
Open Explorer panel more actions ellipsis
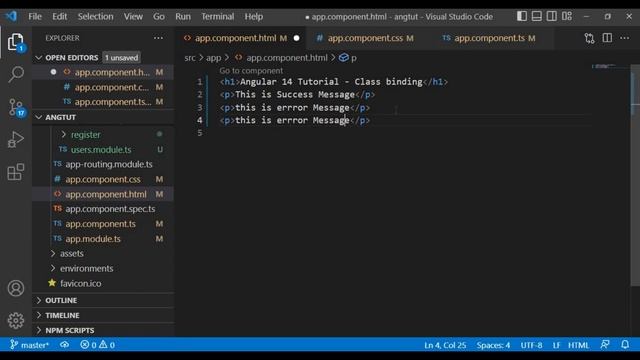(x=158, y=38)
